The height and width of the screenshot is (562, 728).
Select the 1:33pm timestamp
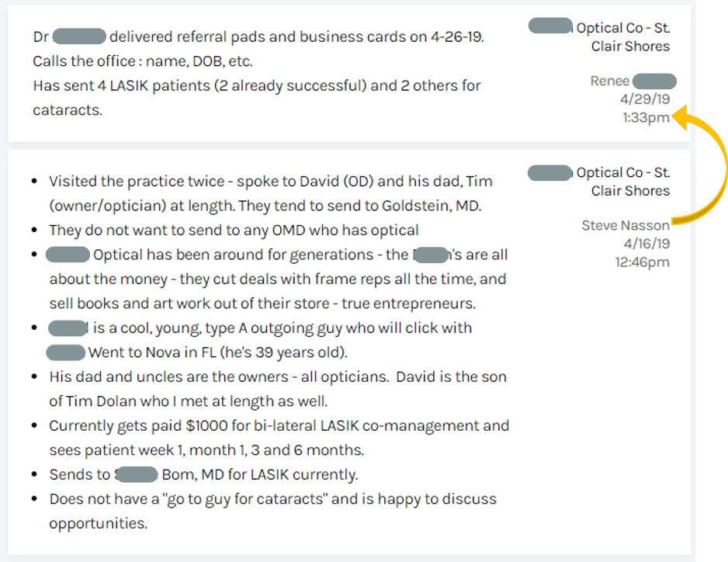point(646,118)
